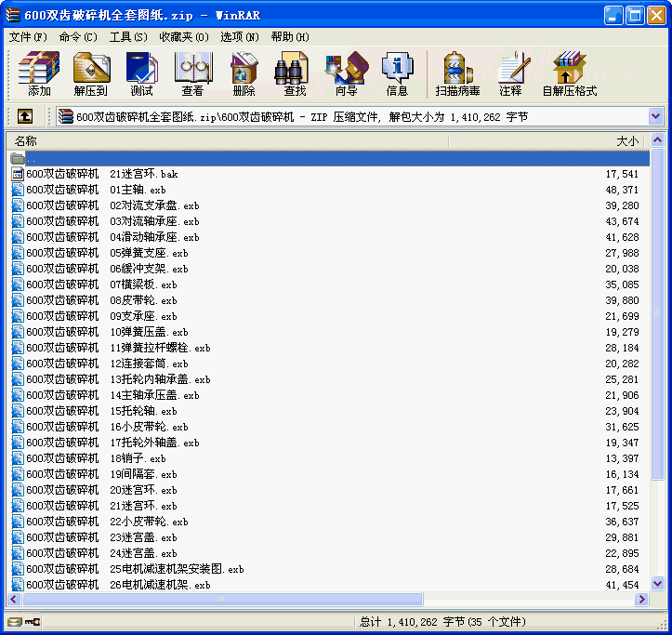
Task: Select file 03对流轴承座.exb
Action: click(x=112, y=221)
